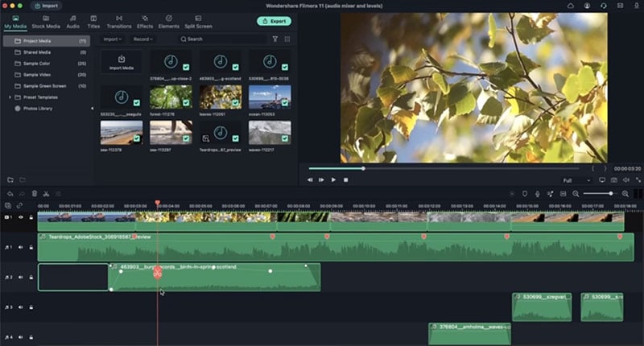Screen dimensions: 644x346
Task: Click the Zoom In magnifier on timeline
Action: [625, 194]
